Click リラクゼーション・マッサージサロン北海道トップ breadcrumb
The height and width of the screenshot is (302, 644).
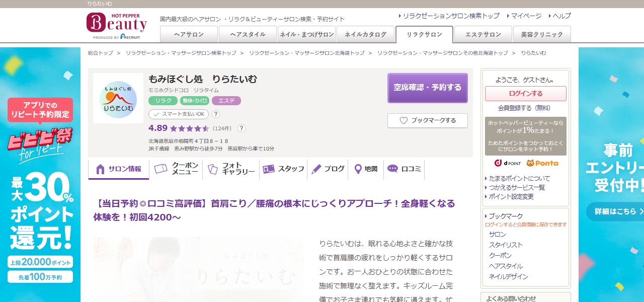307,53
